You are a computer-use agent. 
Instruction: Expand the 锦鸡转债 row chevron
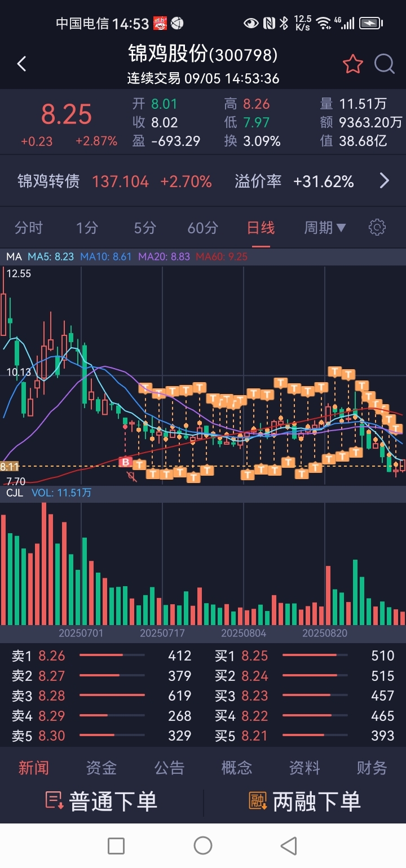coord(385,181)
